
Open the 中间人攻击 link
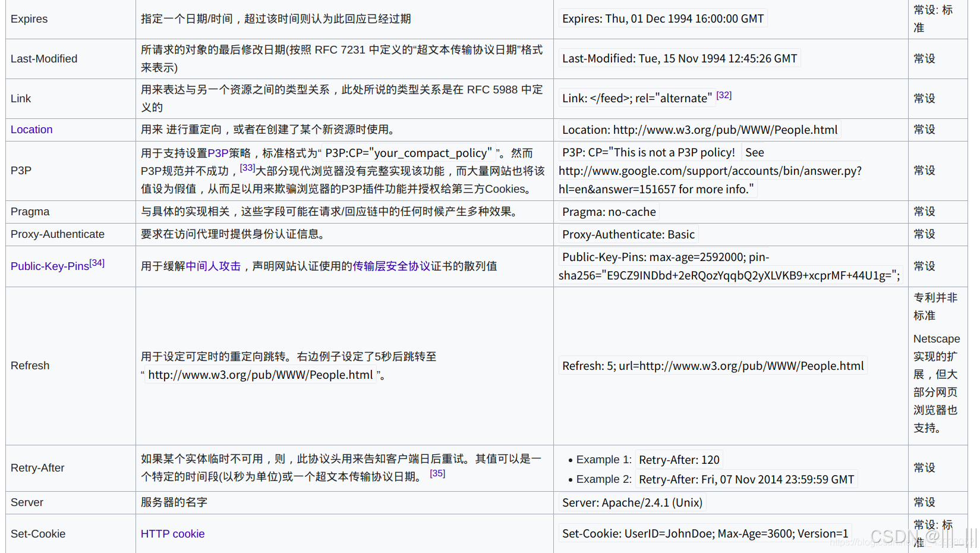(x=213, y=266)
